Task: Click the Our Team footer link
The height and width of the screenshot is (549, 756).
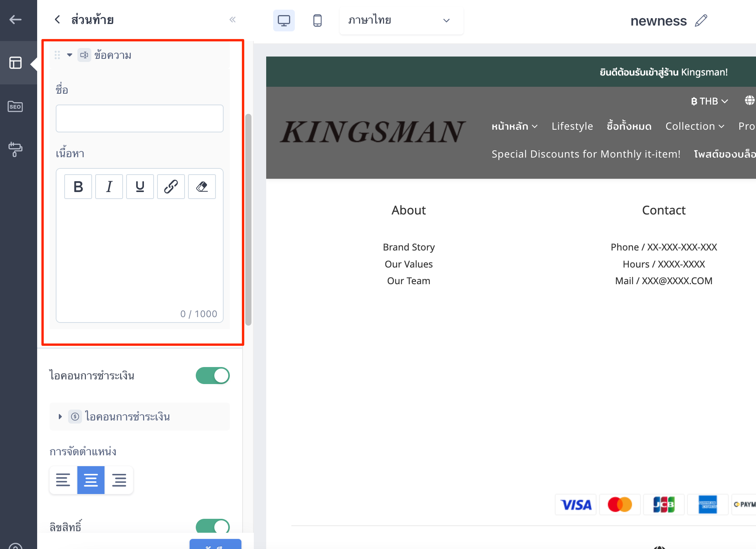Action: tap(409, 281)
